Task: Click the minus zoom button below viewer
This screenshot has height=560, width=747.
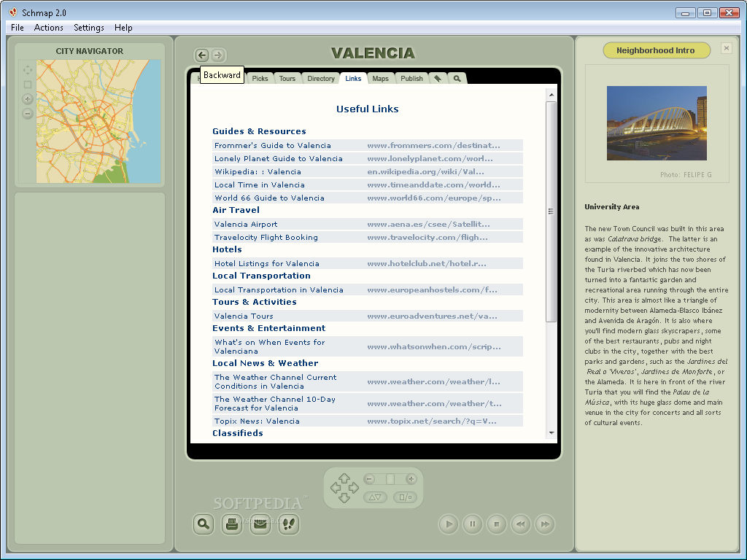Action: pos(370,479)
